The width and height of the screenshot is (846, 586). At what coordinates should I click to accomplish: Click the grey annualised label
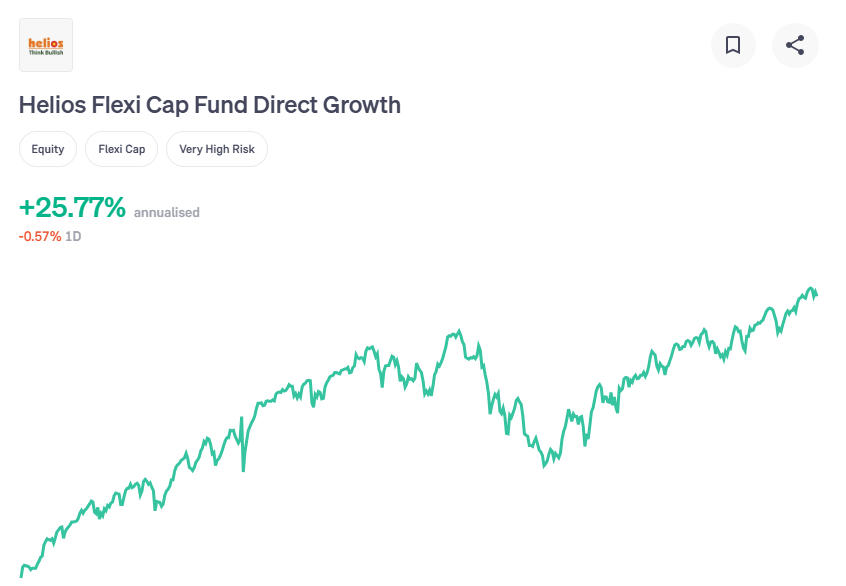click(167, 212)
